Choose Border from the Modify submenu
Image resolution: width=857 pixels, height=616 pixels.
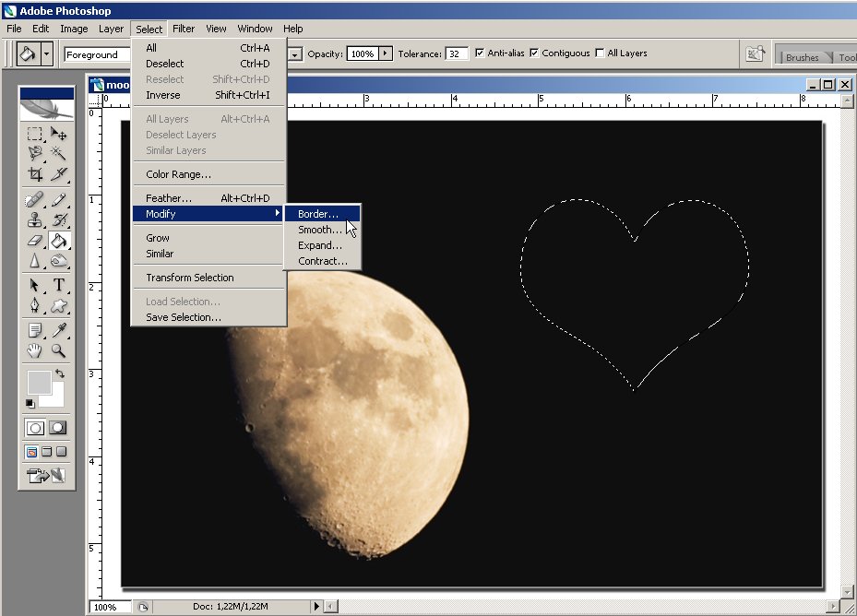tap(318, 213)
